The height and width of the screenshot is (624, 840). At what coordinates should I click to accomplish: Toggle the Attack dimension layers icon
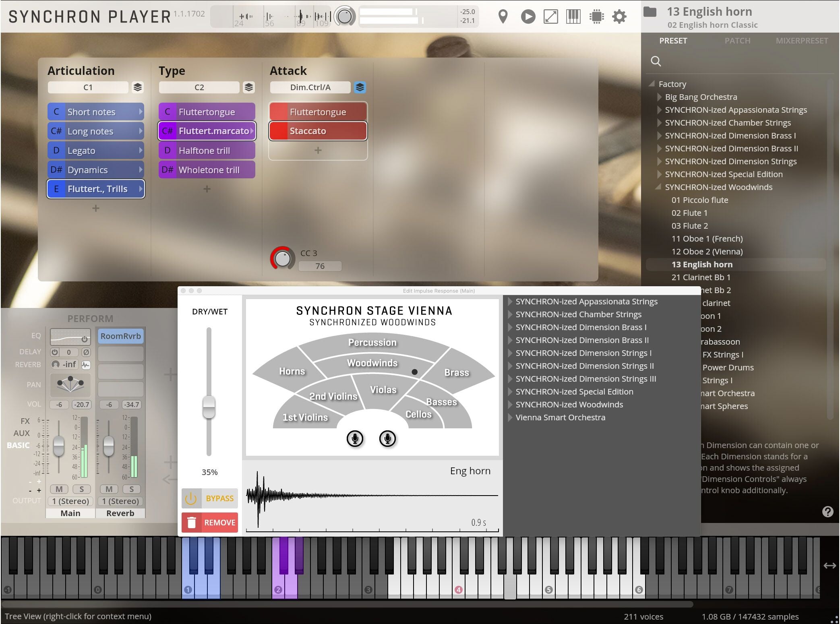coord(360,87)
